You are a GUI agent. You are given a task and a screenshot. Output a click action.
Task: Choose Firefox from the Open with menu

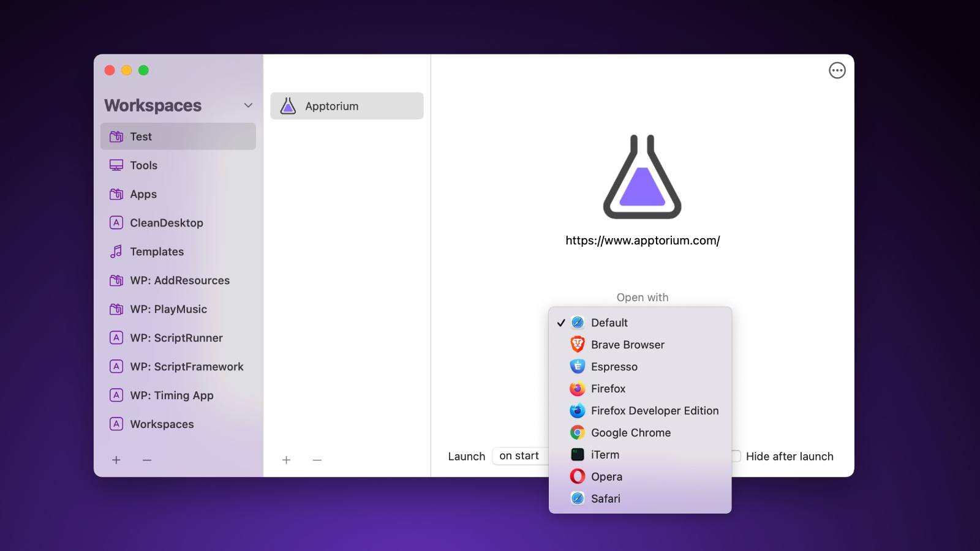point(640,389)
